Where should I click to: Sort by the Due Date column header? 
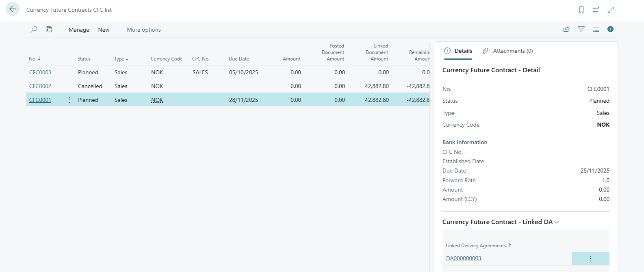[239, 59]
